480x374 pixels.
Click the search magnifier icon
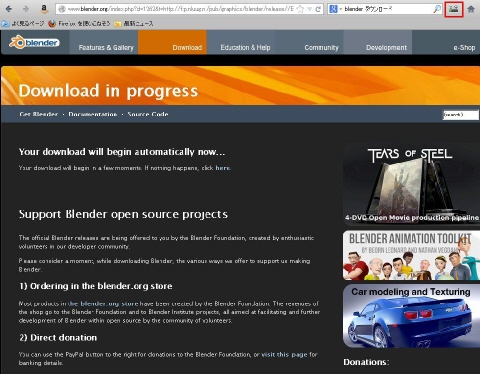click(x=437, y=9)
